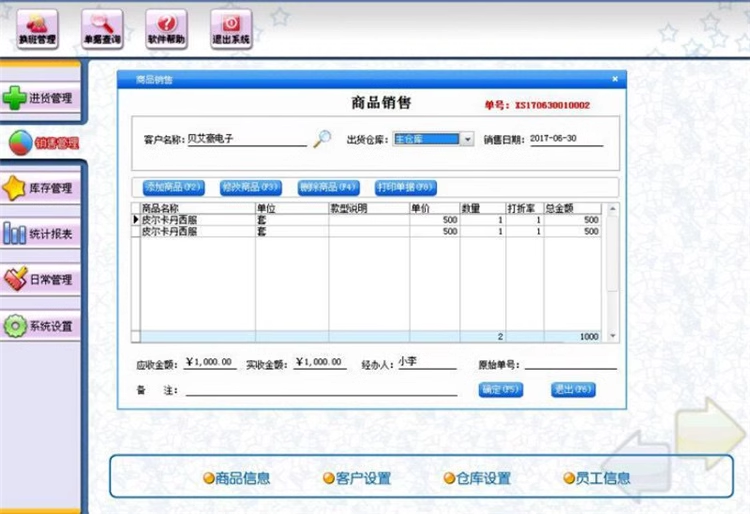Click the 款型说明 column header
The image size is (750, 514).
coord(369,208)
